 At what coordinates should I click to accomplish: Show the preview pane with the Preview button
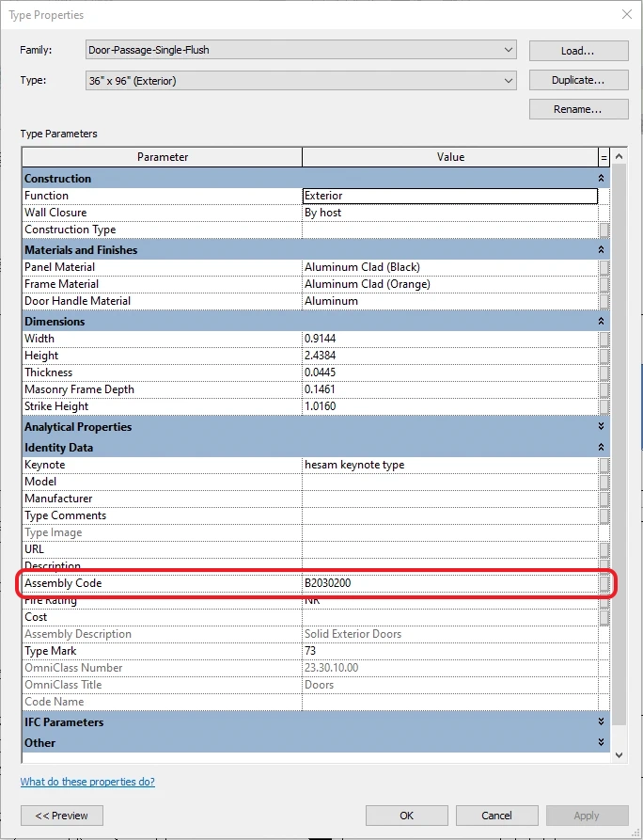[x=62, y=816]
